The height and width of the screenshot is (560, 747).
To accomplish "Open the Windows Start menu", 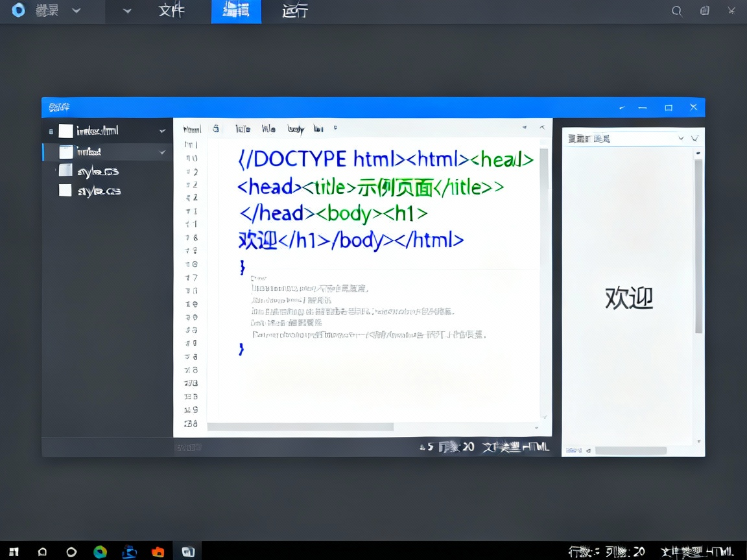I will [14, 552].
